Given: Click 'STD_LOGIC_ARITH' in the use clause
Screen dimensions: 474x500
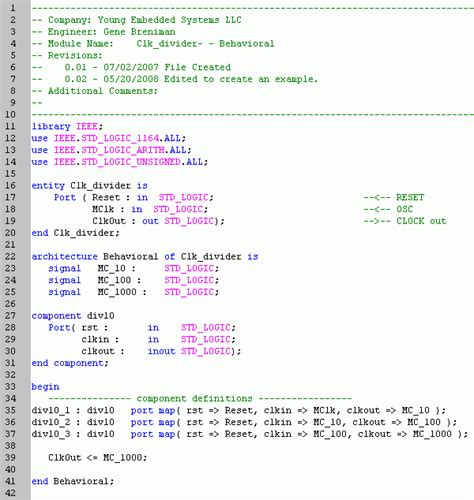Looking at the screenshot, I should tap(123, 150).
